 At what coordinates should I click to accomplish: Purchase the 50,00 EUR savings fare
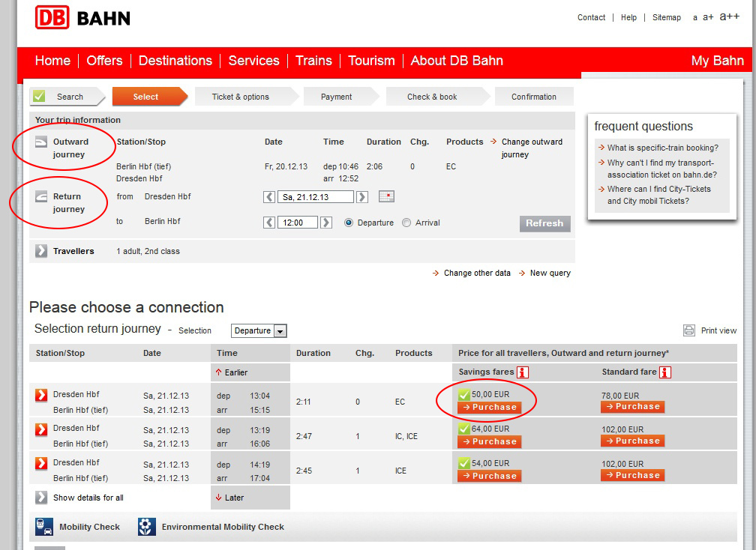[489, 408]
